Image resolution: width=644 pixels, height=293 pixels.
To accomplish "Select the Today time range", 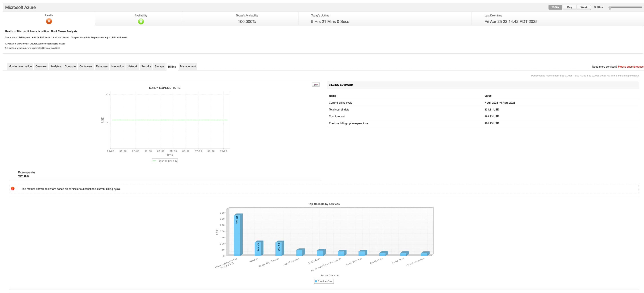I will point(555,7).
